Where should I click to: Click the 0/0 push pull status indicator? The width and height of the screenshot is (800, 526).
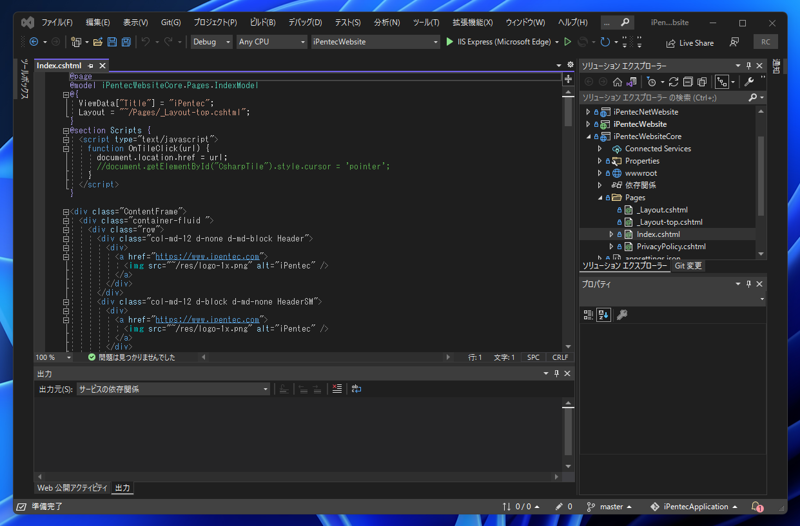pos(520,507)
